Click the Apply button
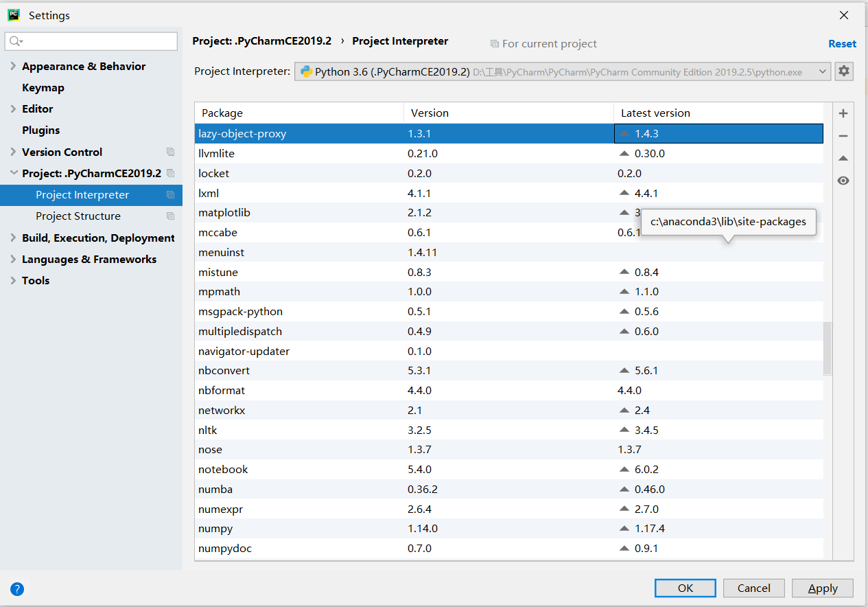 coord(822,588)
